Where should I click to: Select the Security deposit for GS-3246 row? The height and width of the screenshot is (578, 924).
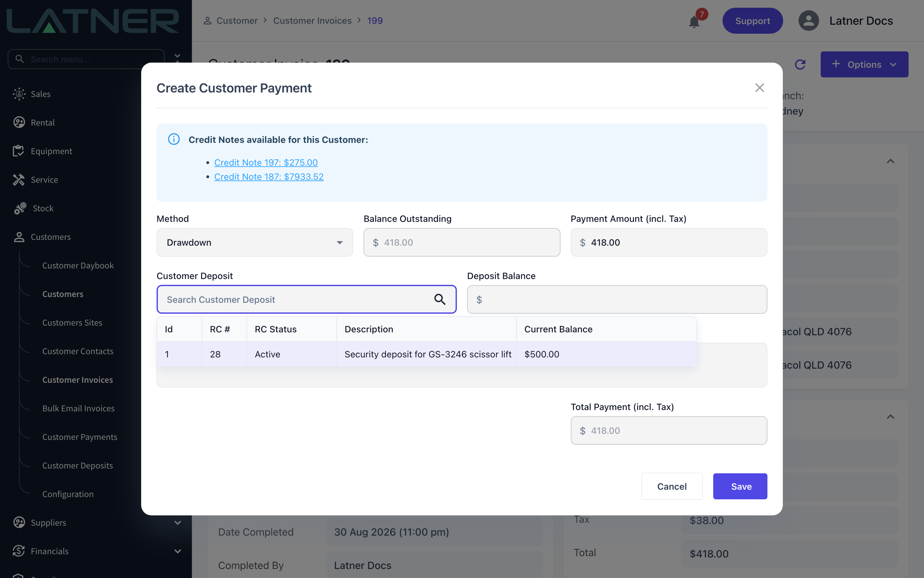(426, 354)
